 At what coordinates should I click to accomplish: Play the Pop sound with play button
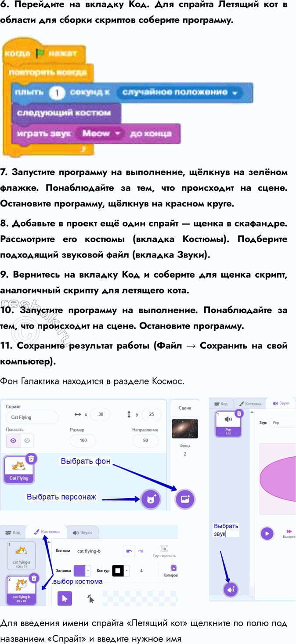coord(267,533)
